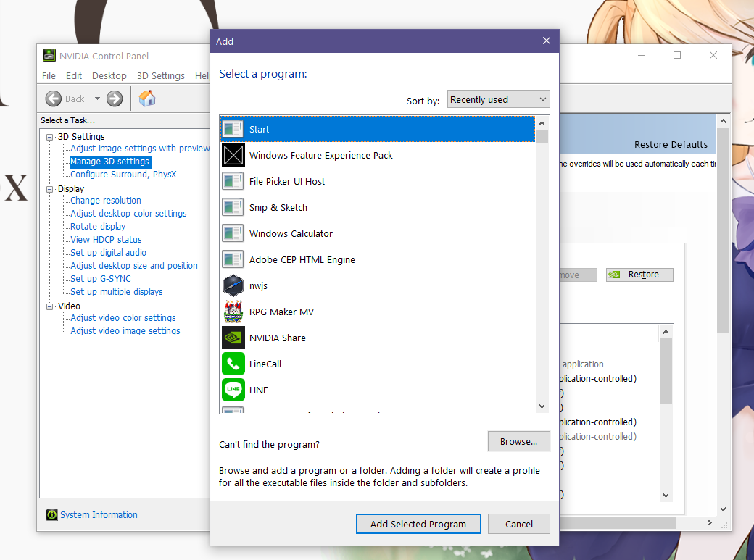Select the Snip & Sketch entry text
Image resolution: width=754 pixels, height=560 pixels.
pos(278,208)
